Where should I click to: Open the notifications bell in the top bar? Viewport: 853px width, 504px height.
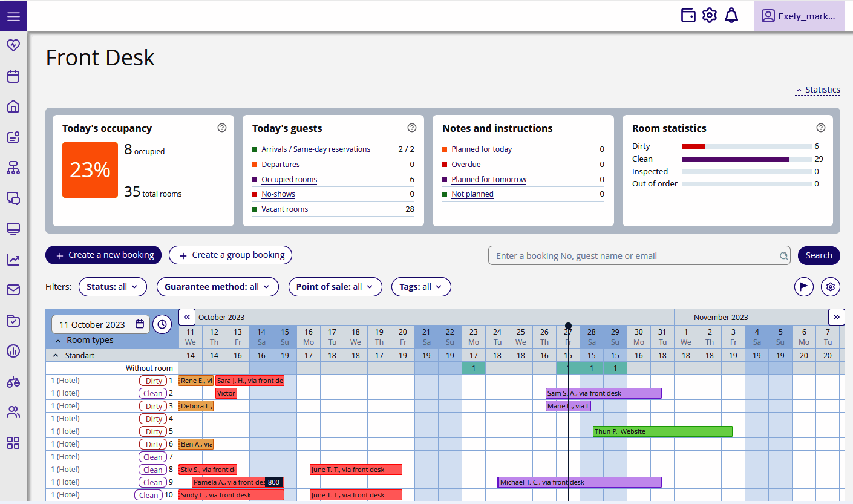tap(731, 15)
